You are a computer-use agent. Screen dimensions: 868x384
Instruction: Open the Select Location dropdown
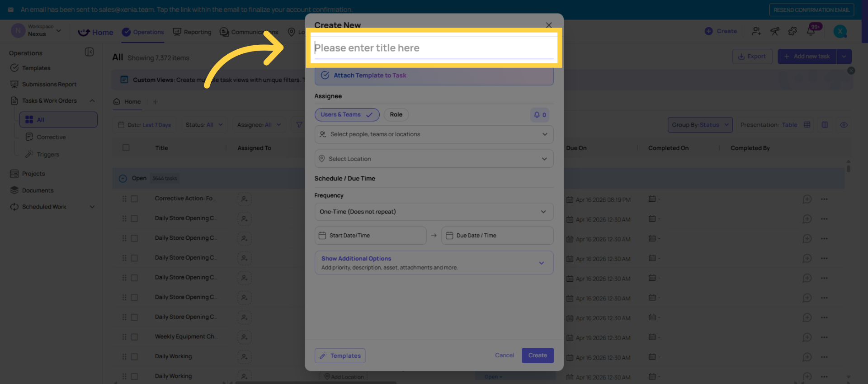click(434, 159)
